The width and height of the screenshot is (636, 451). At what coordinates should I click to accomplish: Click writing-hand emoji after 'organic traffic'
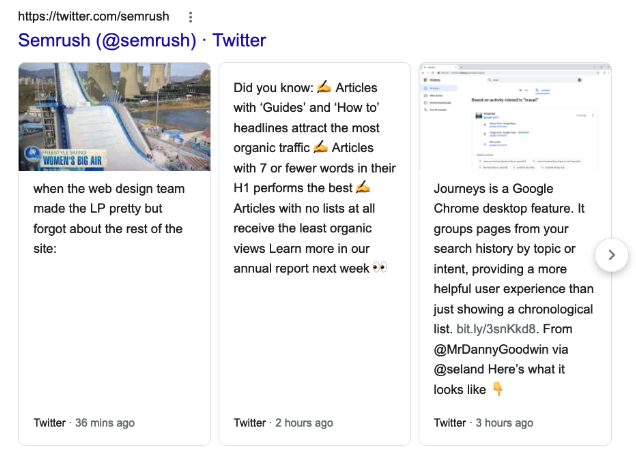pyautogui.click(x=320, y=147)
